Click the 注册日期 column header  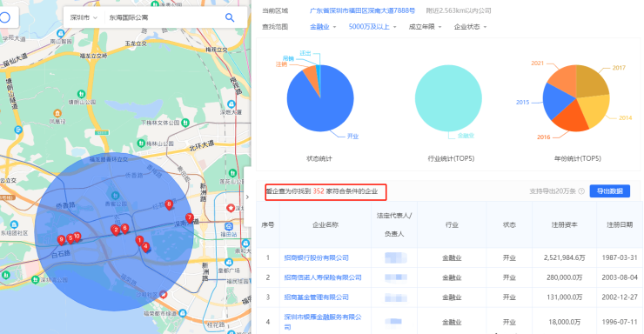point(620,225)
